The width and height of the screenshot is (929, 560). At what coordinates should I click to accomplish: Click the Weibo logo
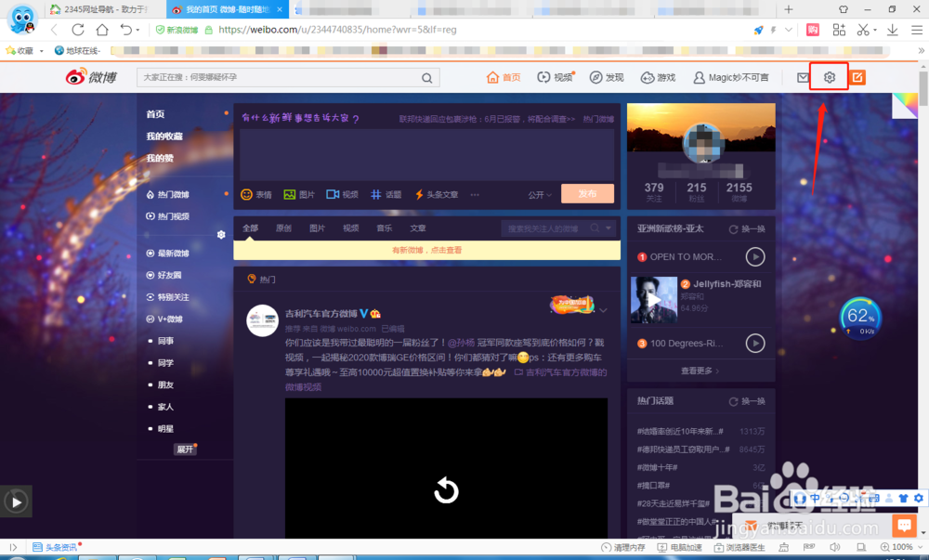click(x=91, y=77)
